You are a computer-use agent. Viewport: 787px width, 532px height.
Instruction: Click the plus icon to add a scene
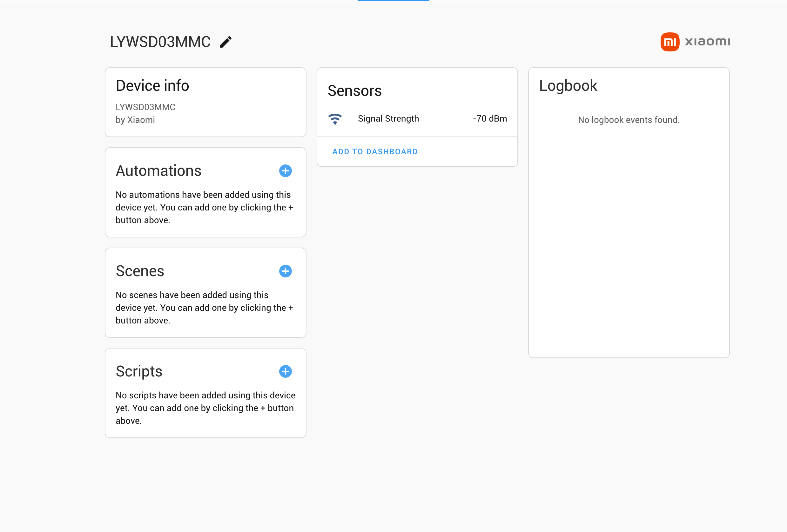pos(286,271)
